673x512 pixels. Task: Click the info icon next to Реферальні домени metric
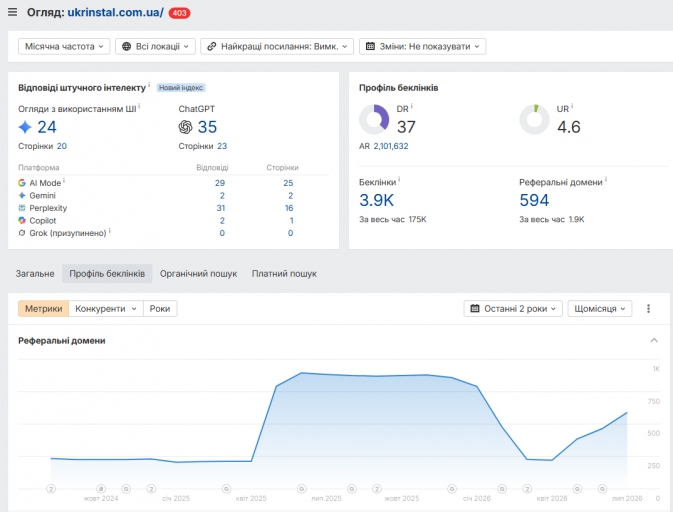(606, 179)
